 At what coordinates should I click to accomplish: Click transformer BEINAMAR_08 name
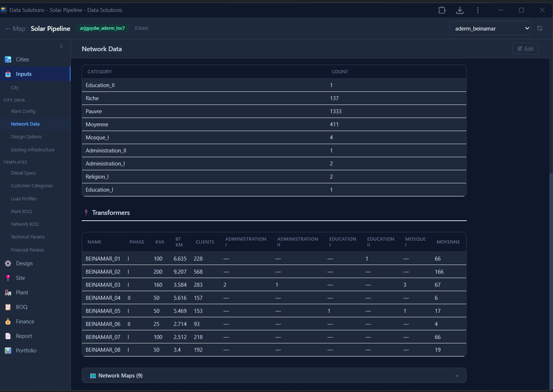tap(103, 350)
